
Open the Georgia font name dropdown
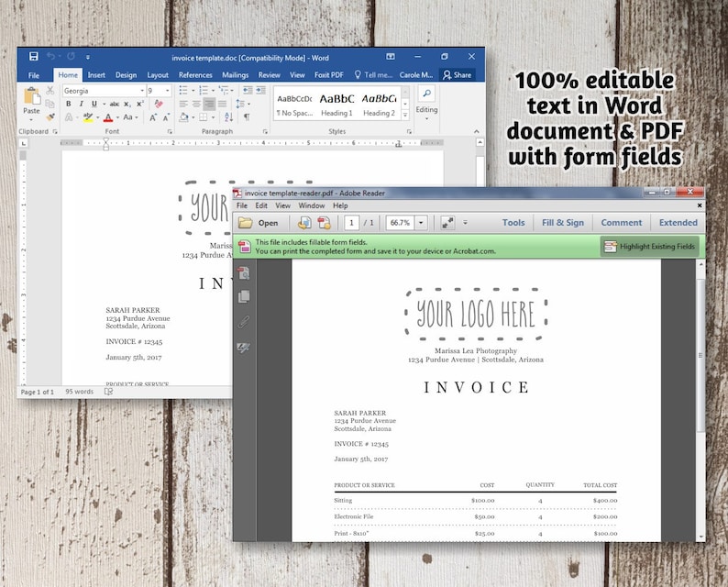(x=142, y=91)
